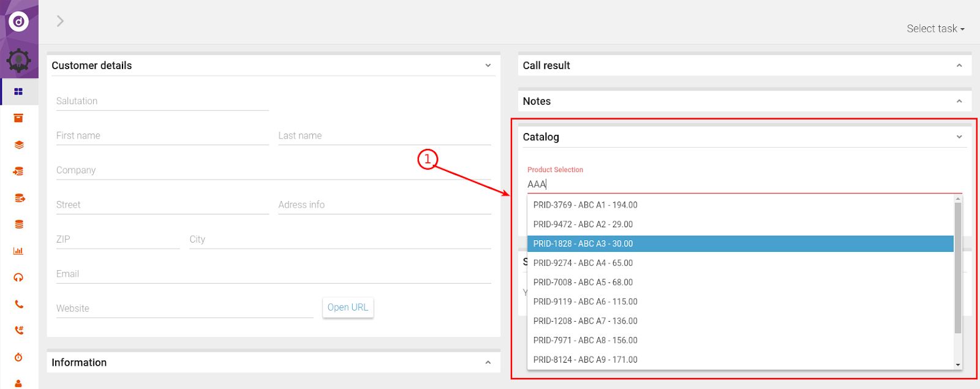Expand the sidebar with the chevron arrow
The height and width of the screenshot is (389, 980).
click(x=60, y=21)
